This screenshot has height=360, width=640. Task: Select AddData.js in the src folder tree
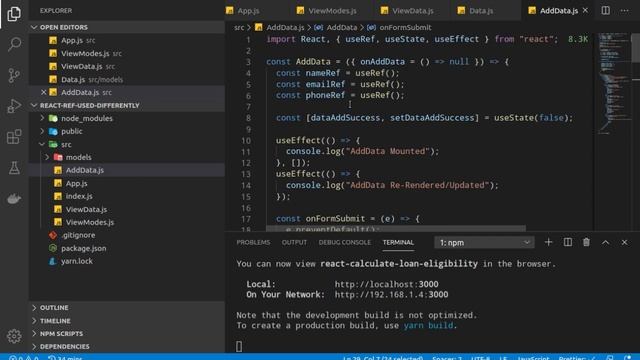pyautogui.click(x=127, y=170)
